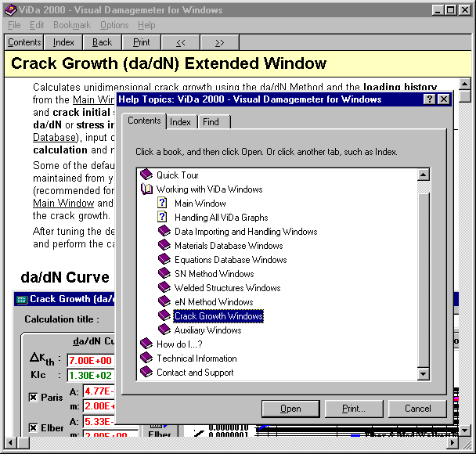Collapse Working with ViDa Windows book
This screenshot has height=454, width=476.
(x=210, y=189)
